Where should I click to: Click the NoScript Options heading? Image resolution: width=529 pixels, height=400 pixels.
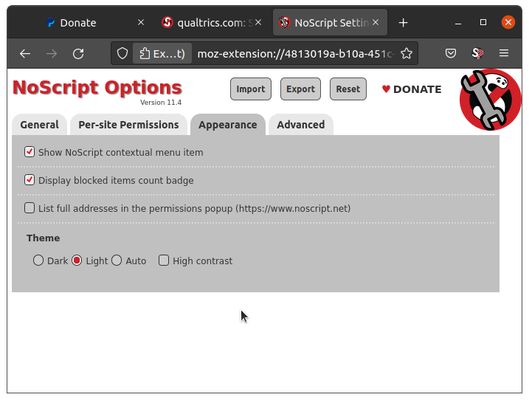(97, 88)
